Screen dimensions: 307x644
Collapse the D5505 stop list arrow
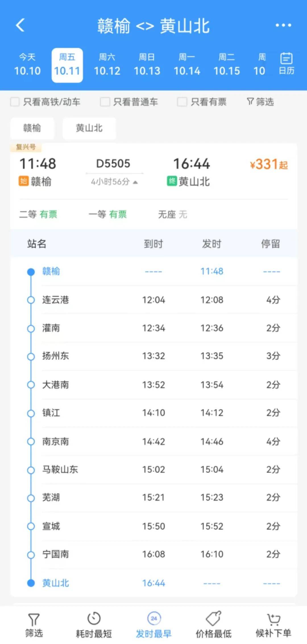[x=136, y=182]
